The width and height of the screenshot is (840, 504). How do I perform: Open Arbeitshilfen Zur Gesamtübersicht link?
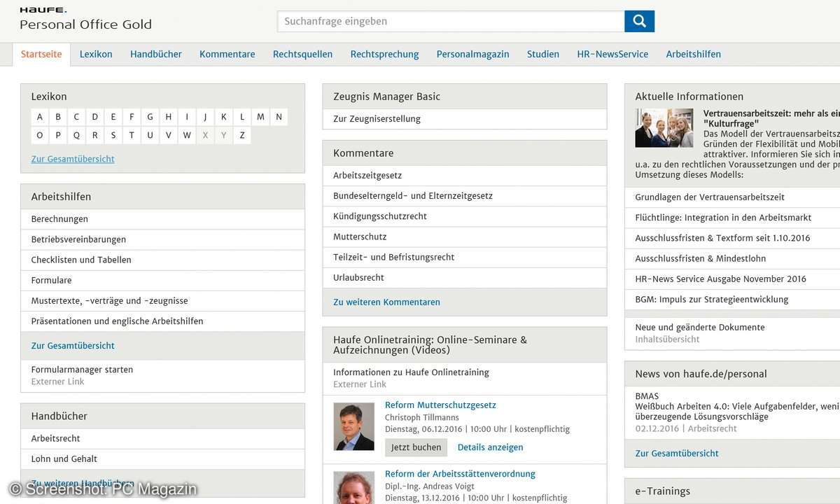click(x=73, y=346)
